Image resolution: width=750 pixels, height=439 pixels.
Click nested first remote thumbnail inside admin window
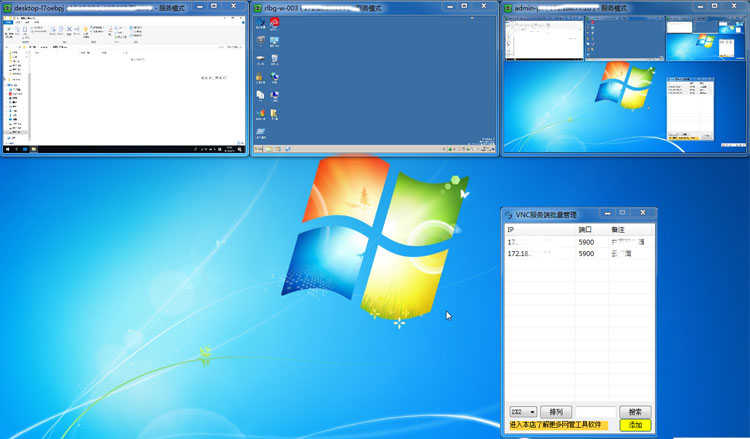tap(544, 38)
